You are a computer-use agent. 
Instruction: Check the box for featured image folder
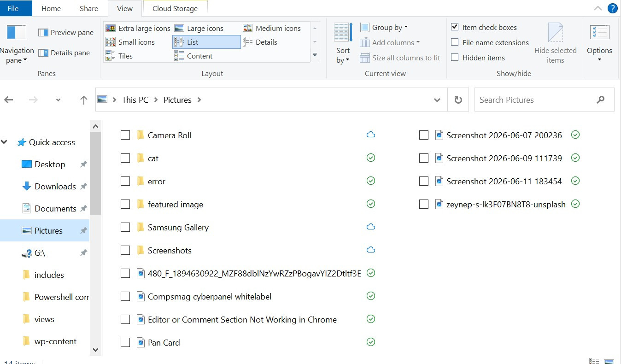point(125,204)
